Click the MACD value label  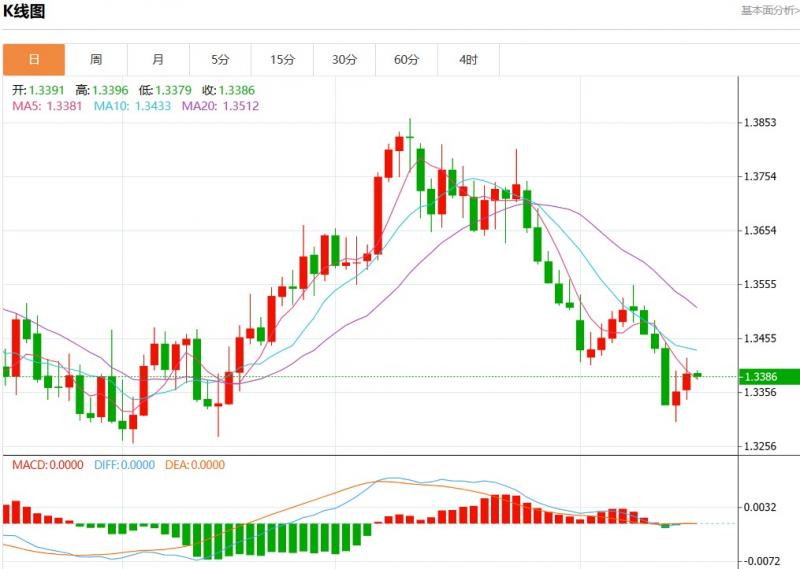point(47,465)
